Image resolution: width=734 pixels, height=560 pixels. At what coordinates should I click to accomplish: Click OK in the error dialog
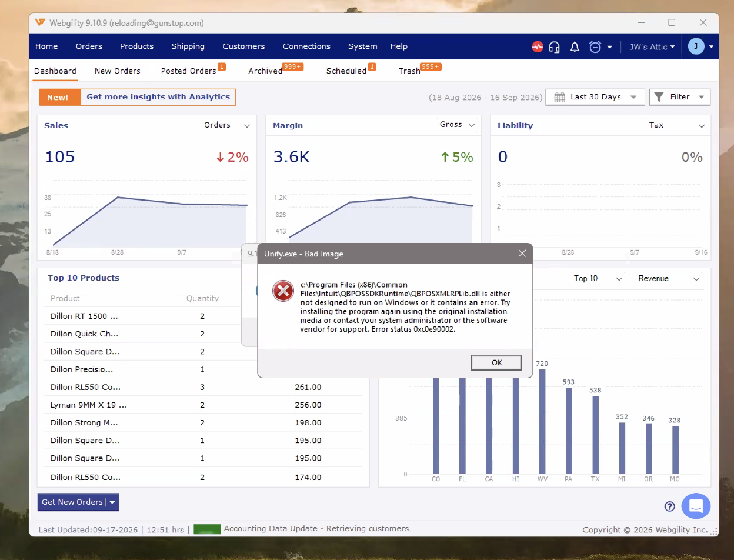pyautogui.click(x=496, y=362)
